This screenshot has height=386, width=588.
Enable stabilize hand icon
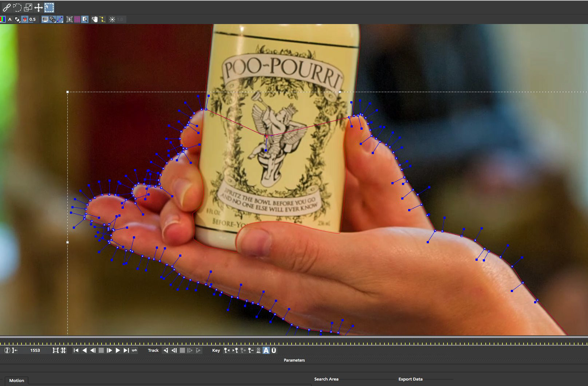point(95,19)
